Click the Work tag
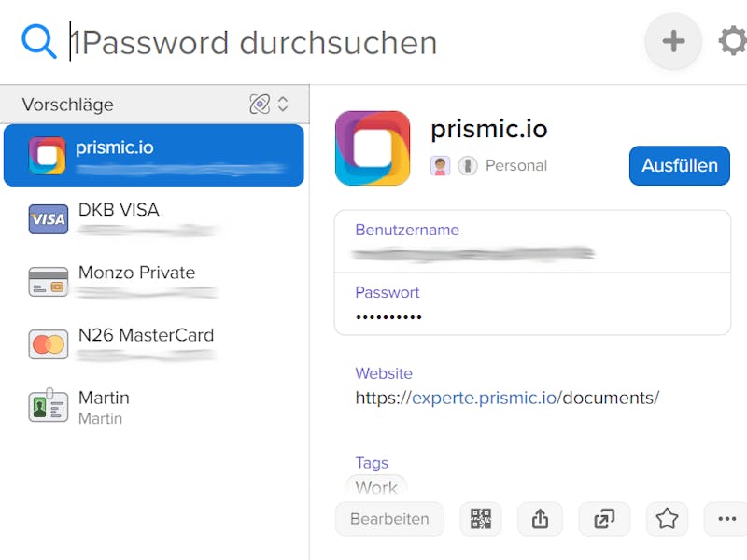The width and height of the screenshot is (747, 560). coord(376,487)
